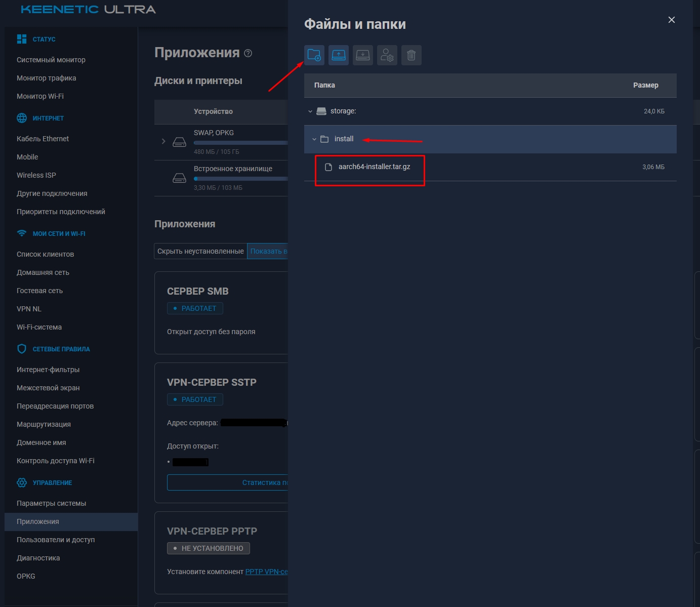Screen dimensions: 700x607
Task: Click the УПРАВЛЕНИЕ gear icon
Action: tap(21, 482)
